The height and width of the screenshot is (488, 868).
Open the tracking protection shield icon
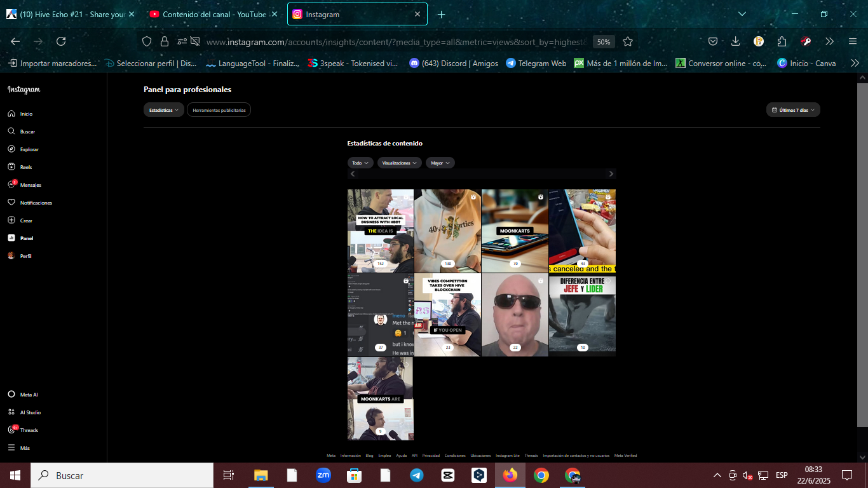click(147, 41)
